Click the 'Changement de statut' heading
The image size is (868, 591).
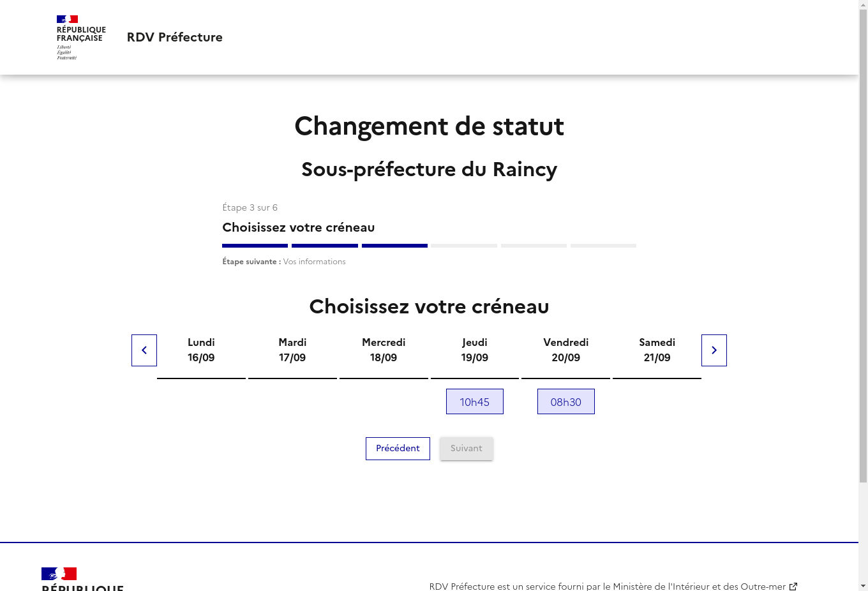pos(429,126)
